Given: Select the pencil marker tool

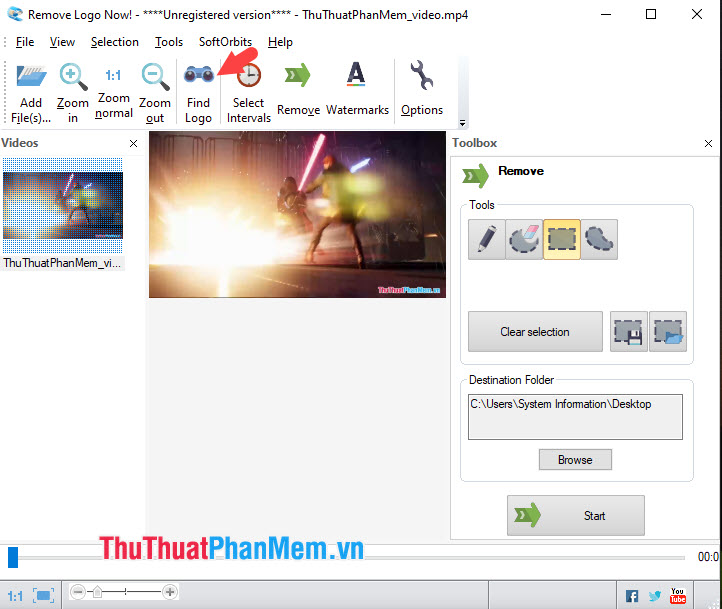Looking at the screenshot, I should pos(487,239).
